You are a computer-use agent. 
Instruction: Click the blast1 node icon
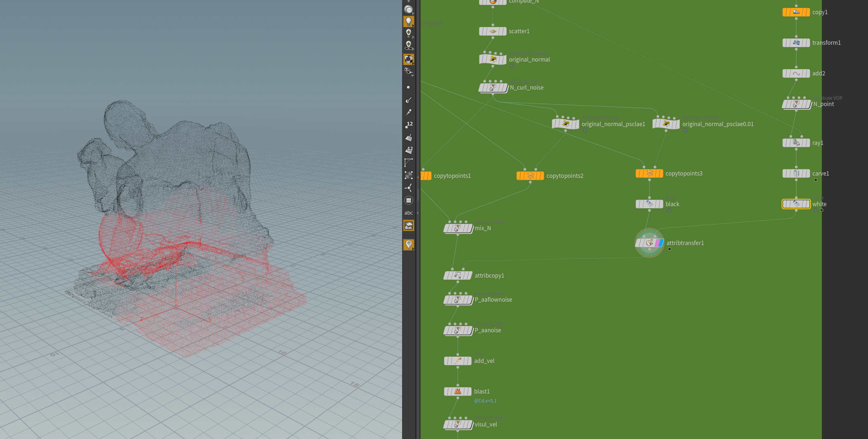click(457, 392)
